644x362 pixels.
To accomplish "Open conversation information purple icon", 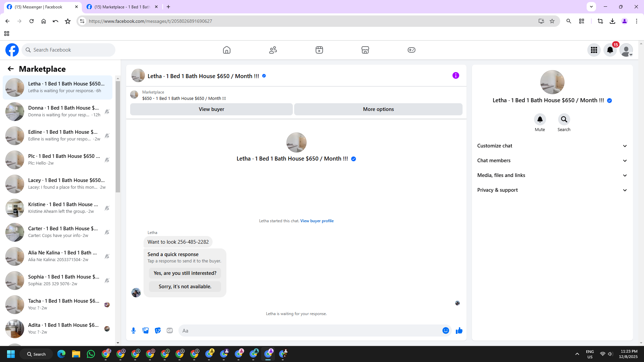I will point(456,75).
